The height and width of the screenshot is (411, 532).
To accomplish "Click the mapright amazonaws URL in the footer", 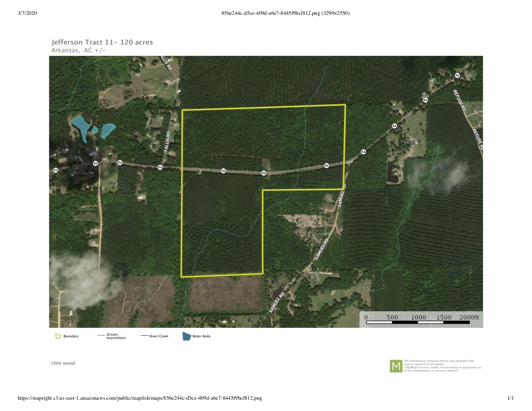I will [140, 398].
